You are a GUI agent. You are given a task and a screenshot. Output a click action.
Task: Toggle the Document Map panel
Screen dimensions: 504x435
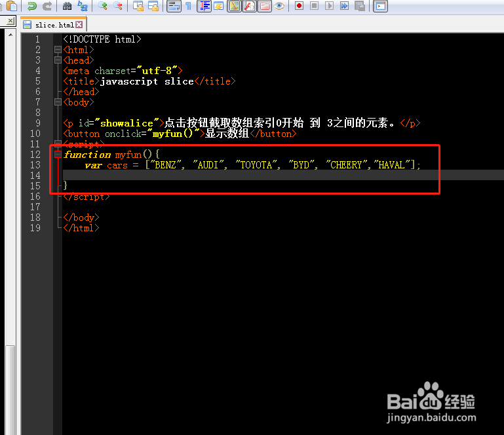(x=235, y=6)
